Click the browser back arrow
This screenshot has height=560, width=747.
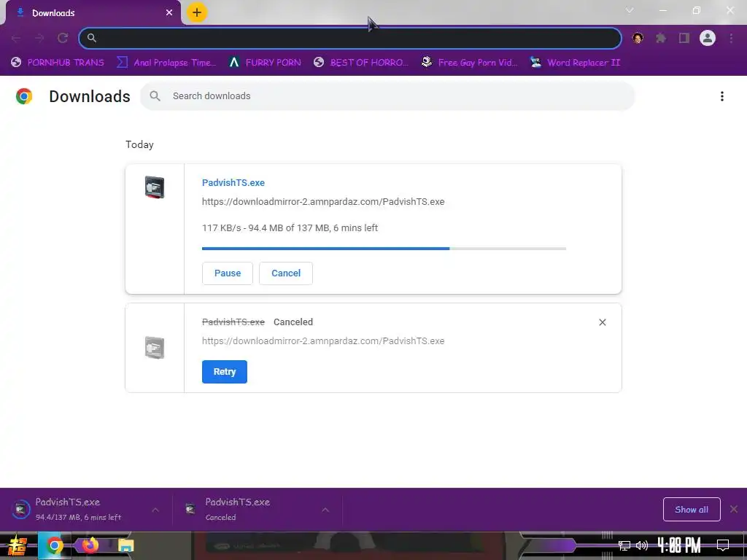coord(16,38)
